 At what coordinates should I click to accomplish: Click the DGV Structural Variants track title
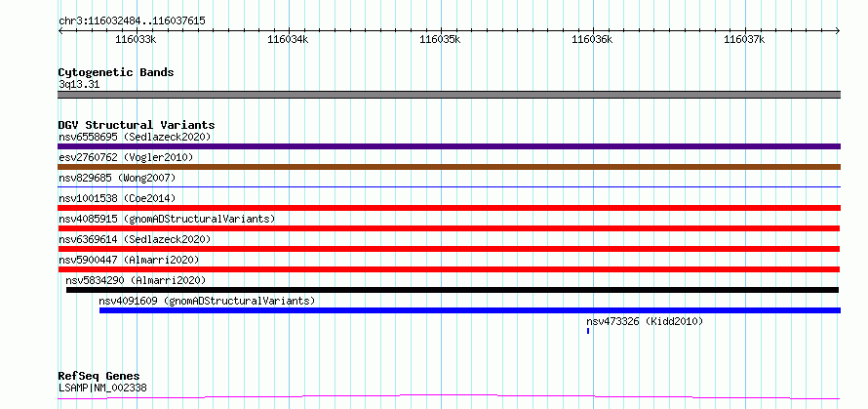click(x=137, y=125)
